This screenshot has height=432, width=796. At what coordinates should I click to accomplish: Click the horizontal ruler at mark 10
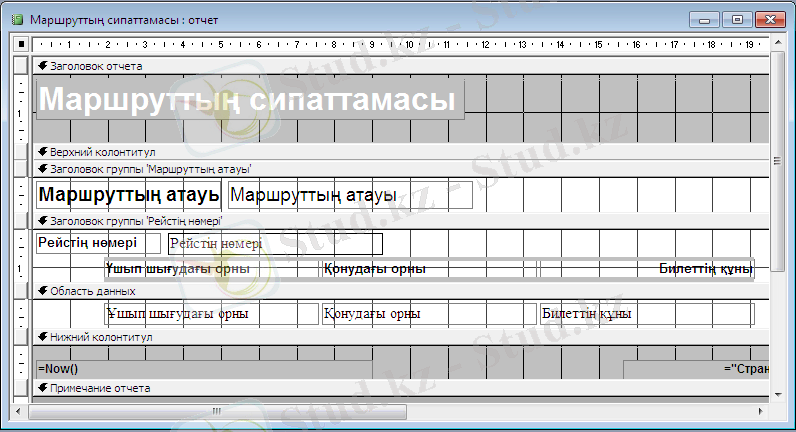(410, 45)
